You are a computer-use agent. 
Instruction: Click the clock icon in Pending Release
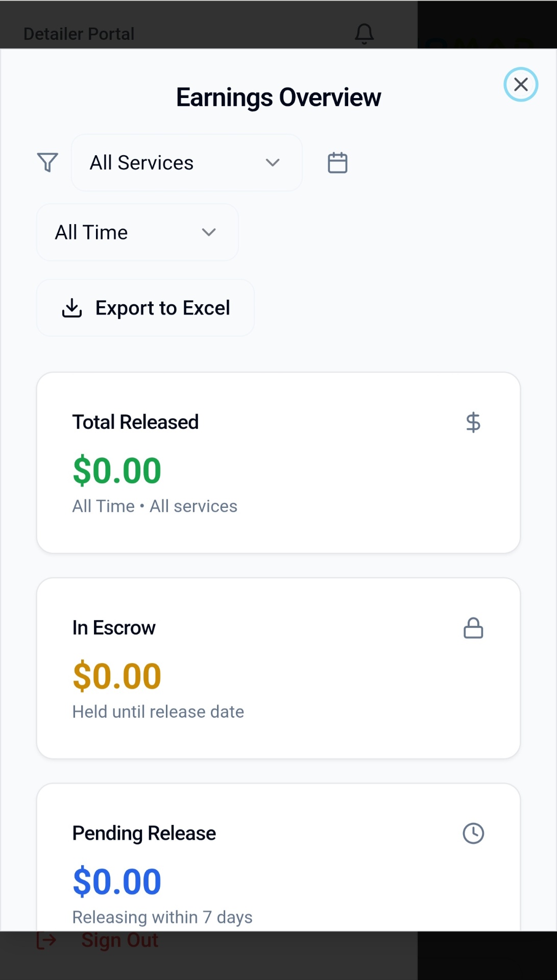473,834
